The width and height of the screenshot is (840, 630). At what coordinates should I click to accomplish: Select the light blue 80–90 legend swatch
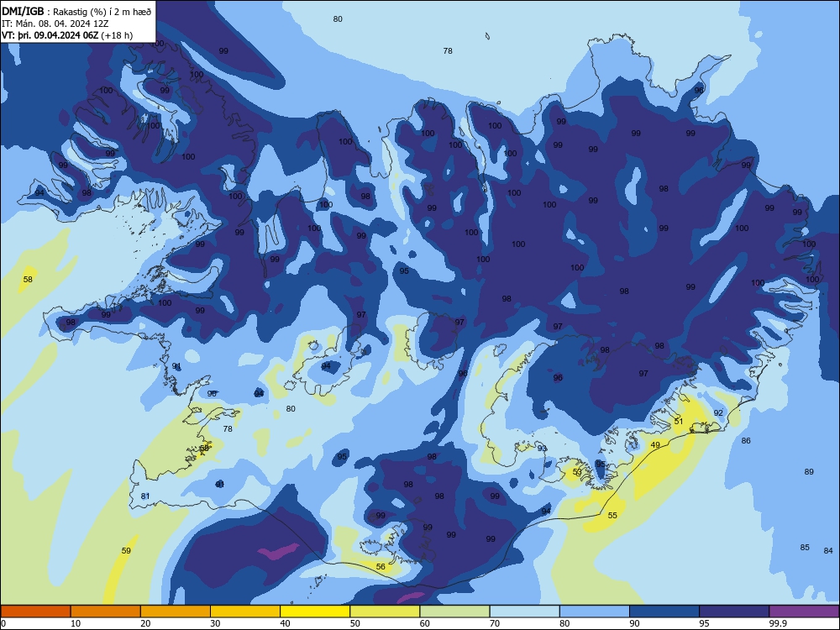595,612
